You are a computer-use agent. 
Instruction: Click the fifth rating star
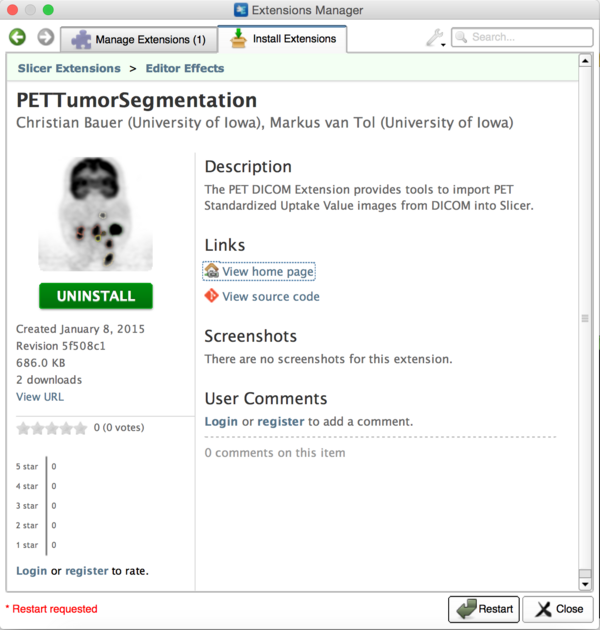pos(80,428)
